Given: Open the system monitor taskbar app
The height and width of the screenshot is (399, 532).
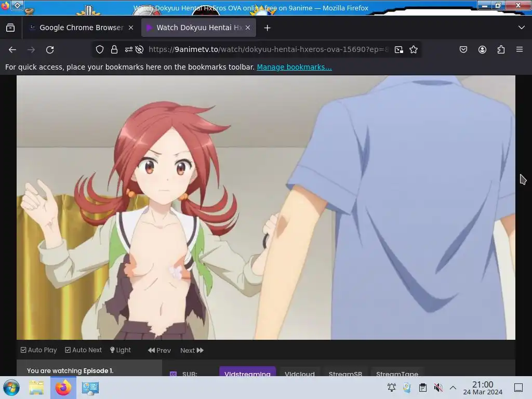Looking at the screenshot, I should tap(90, 388).
